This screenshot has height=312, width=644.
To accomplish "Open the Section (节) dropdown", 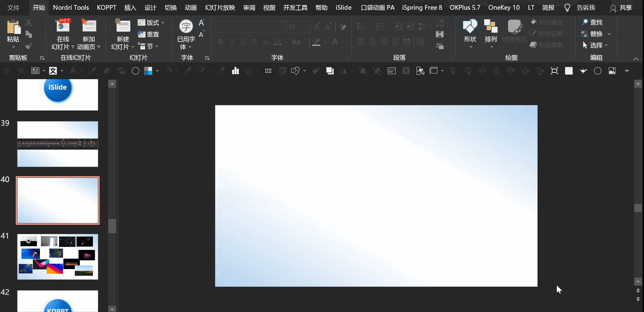I will (148, 46).
